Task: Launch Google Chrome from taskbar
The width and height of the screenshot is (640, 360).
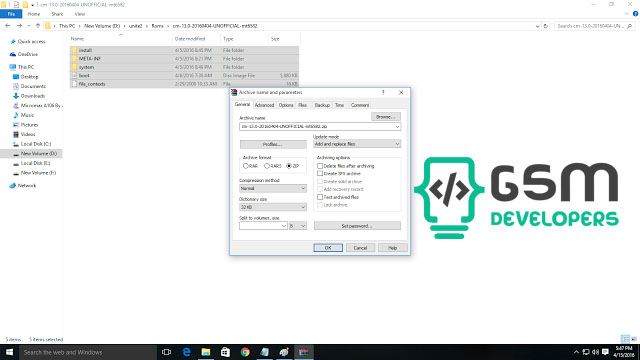Action: [245, 352]
